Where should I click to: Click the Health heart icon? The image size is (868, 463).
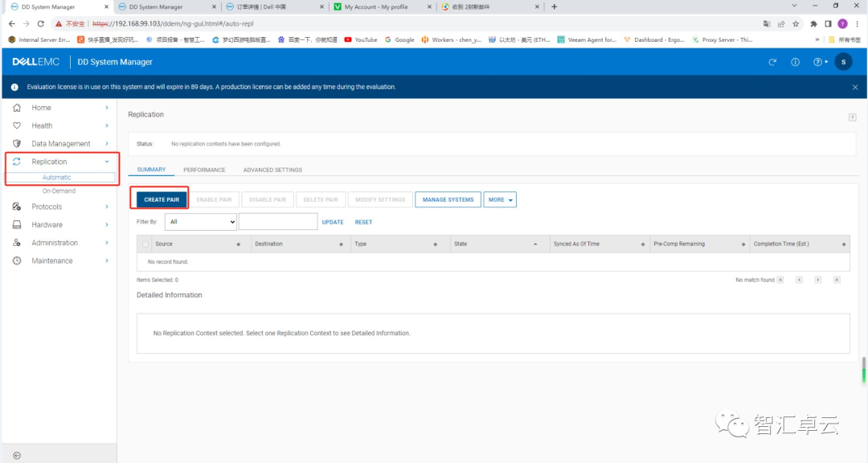(x=17, y=125)
